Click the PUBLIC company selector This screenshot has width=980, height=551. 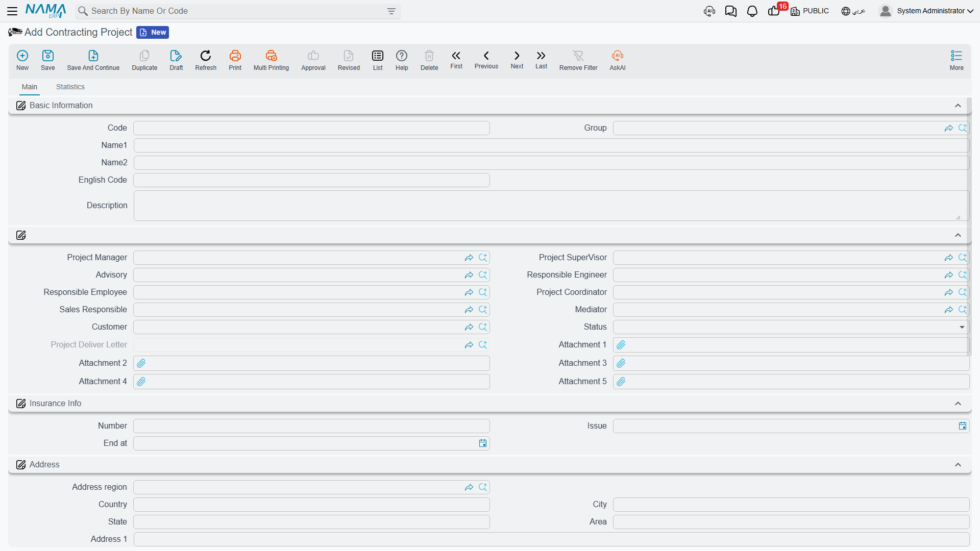810,11
